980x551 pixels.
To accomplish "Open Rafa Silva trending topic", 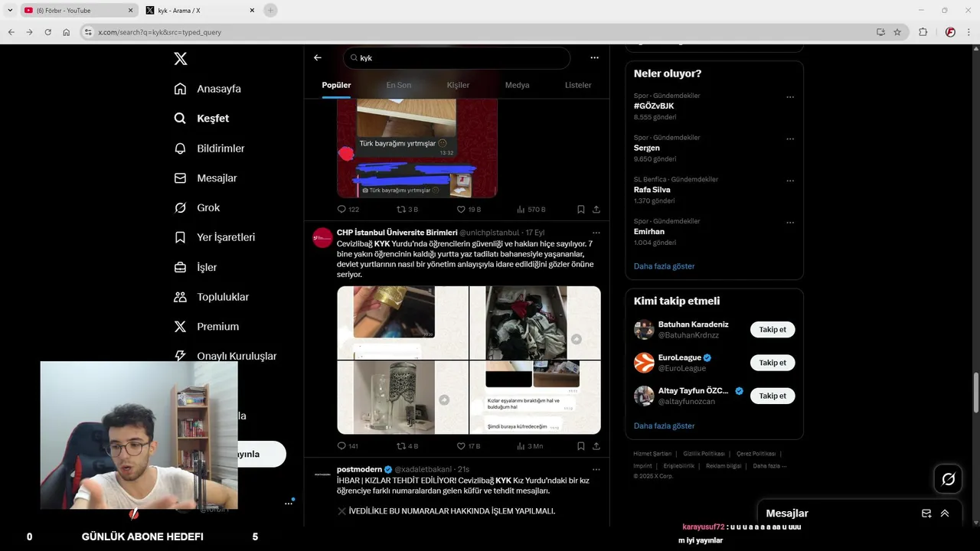I will [x=652, y=190].
